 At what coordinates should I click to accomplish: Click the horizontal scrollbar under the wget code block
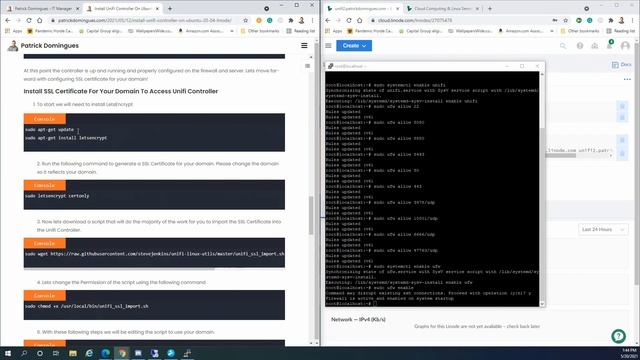coord(119,269)
